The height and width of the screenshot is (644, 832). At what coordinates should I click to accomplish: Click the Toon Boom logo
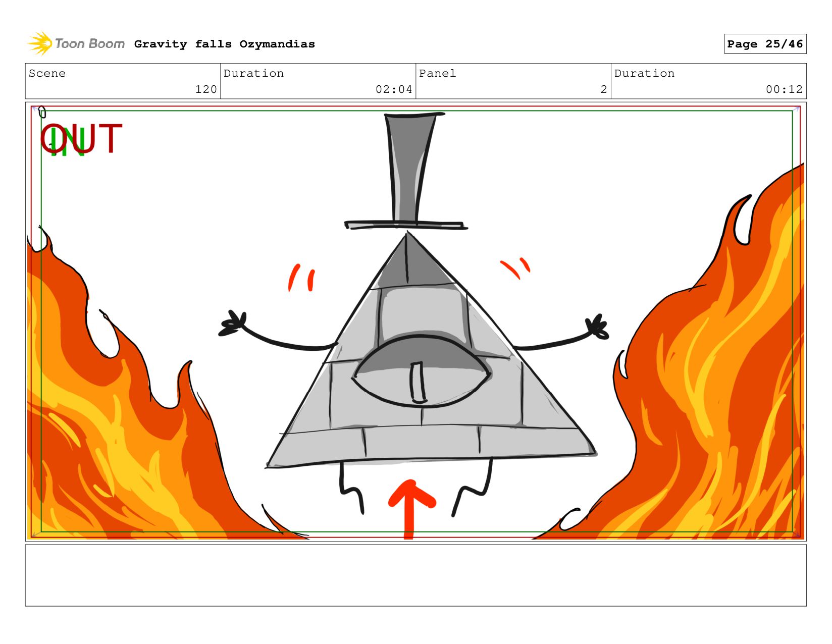click(76, 44)
